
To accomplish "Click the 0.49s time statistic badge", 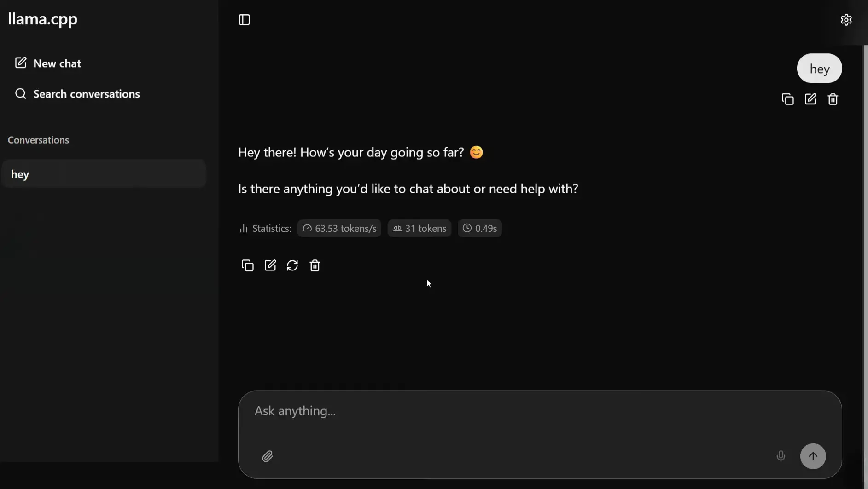I will 479,228.
